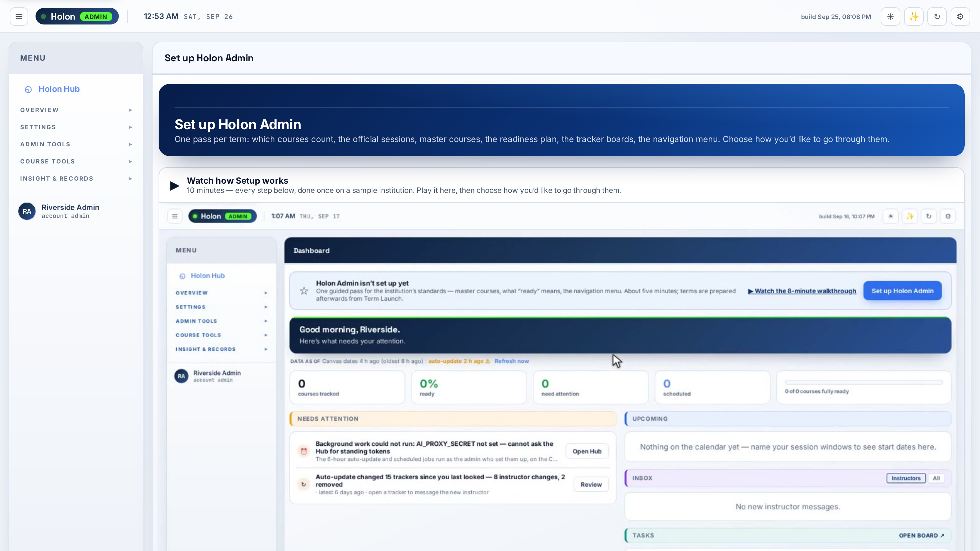This screenshot has height=551, width=980.
Task: Click the sparkles icon in the preview header
Action: (x=910, y=216)
